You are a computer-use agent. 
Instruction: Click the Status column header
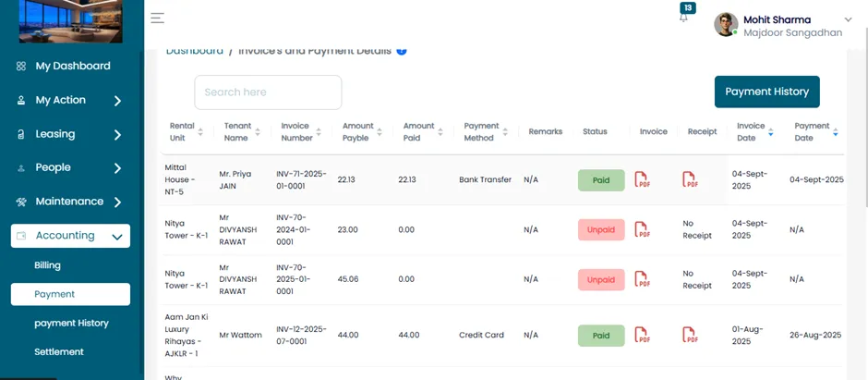tap(595, 132)
